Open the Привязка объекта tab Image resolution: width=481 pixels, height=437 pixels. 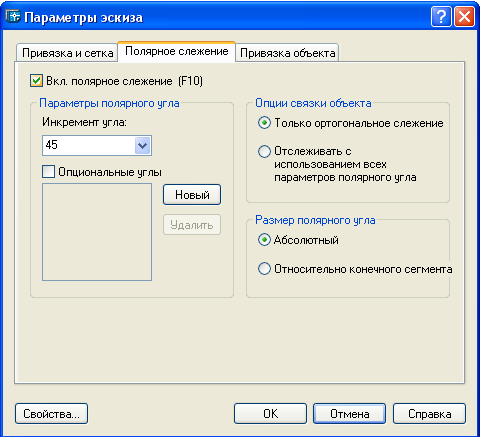click(x=287, y=53)
